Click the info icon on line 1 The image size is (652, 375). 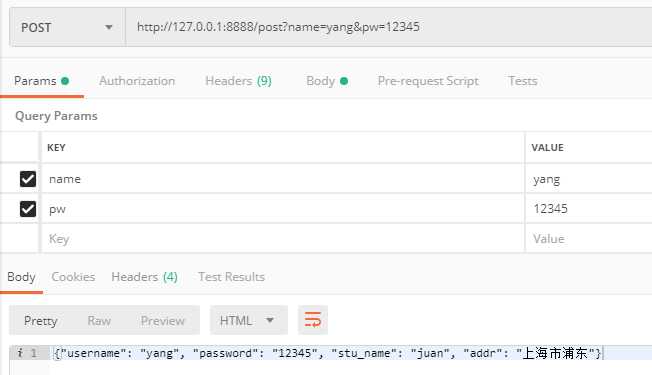20,353
